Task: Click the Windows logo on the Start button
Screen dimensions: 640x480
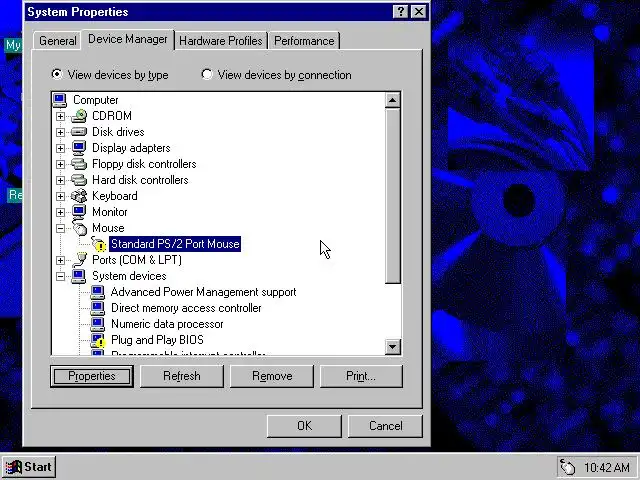Action: click(13, 467)
